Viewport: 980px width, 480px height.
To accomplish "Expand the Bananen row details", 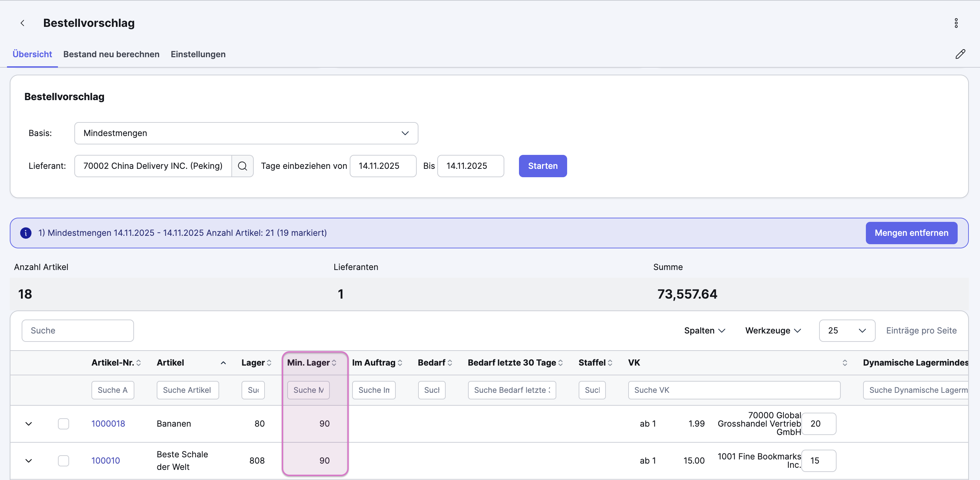I will tap(29, 424).
